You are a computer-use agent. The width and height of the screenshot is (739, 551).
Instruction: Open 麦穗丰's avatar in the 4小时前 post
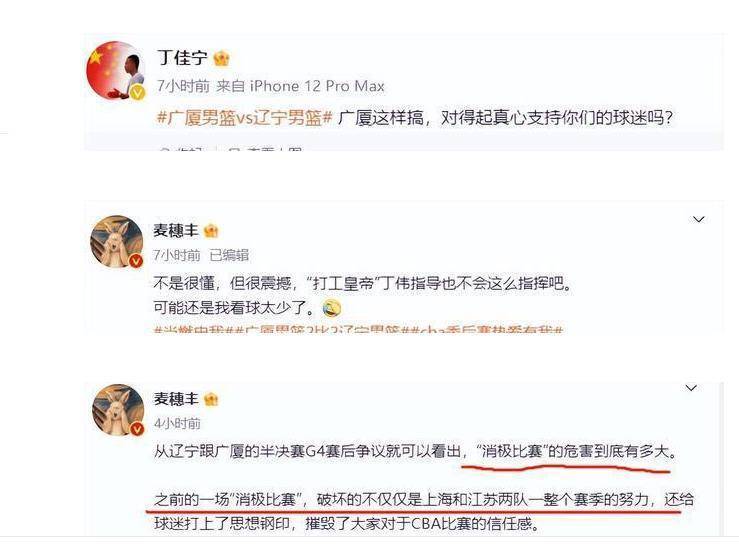tap(118, 409)
